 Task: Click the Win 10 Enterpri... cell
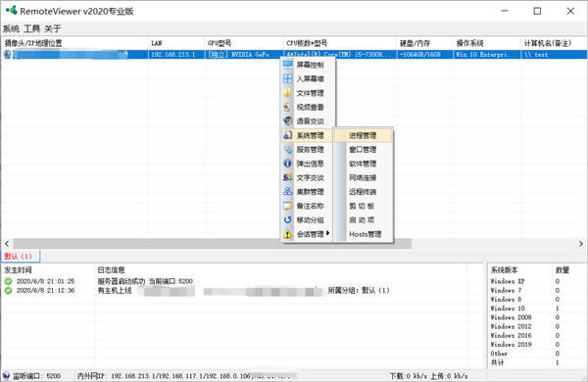coord(487,55)
